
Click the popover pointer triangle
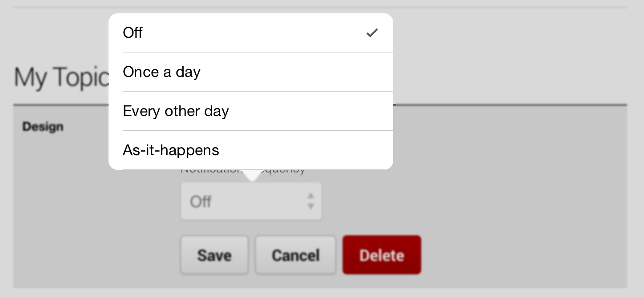pyautogui.click(x=252, y=176)
